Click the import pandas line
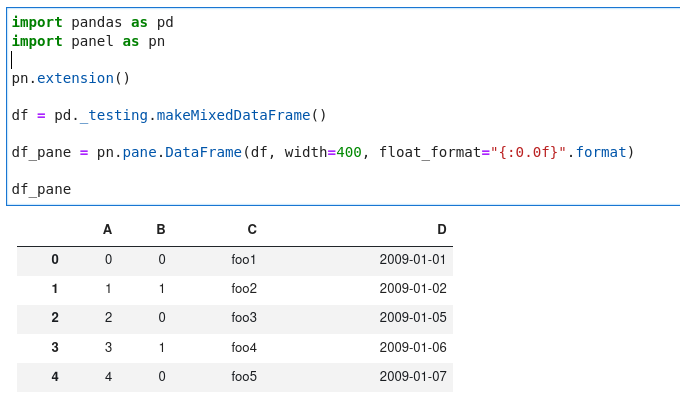Image resolution: width=680 pixels, height=396 pixels. pos(92,22)
